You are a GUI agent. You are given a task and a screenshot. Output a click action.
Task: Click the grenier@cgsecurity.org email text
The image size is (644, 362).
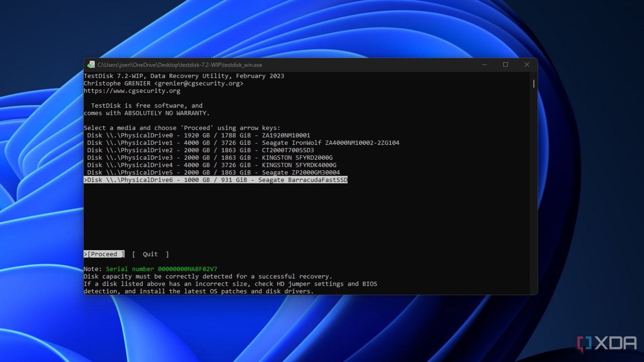pyautogui.click(x=199, y=83)
